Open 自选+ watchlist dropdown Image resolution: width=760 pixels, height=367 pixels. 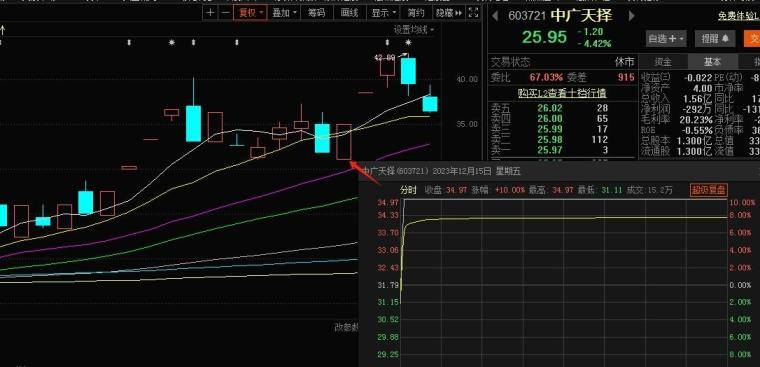[x=666, y=39]
